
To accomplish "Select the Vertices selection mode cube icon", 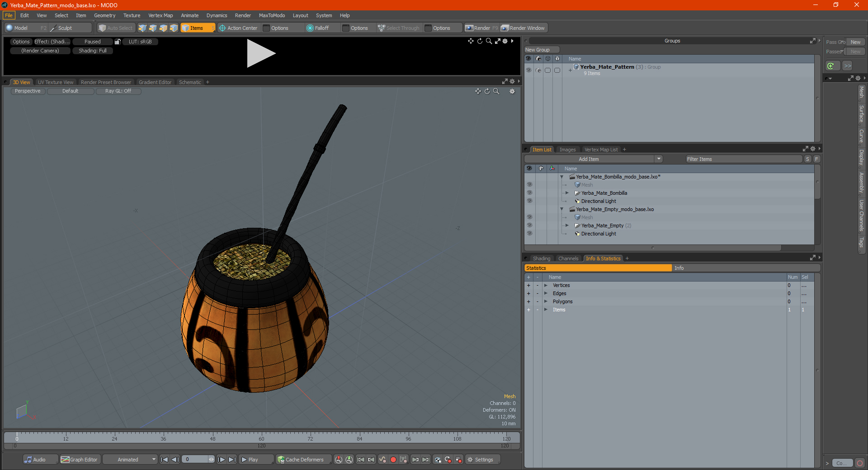I will pyautogui.click(x=142, y=28).
